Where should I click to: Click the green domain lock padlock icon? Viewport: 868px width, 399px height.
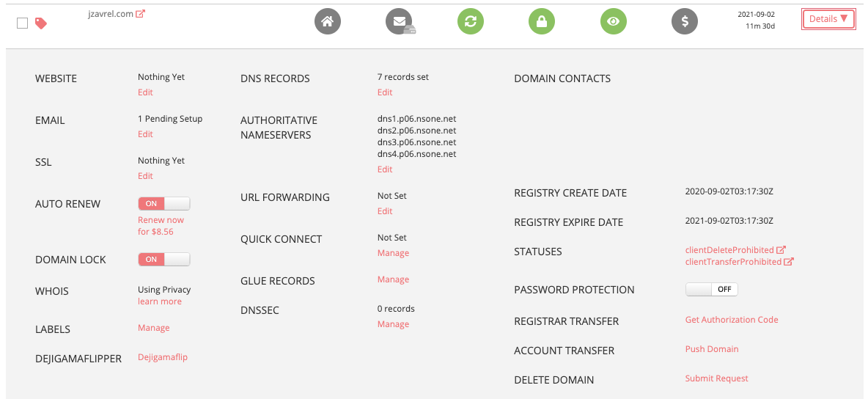(542, 21)
